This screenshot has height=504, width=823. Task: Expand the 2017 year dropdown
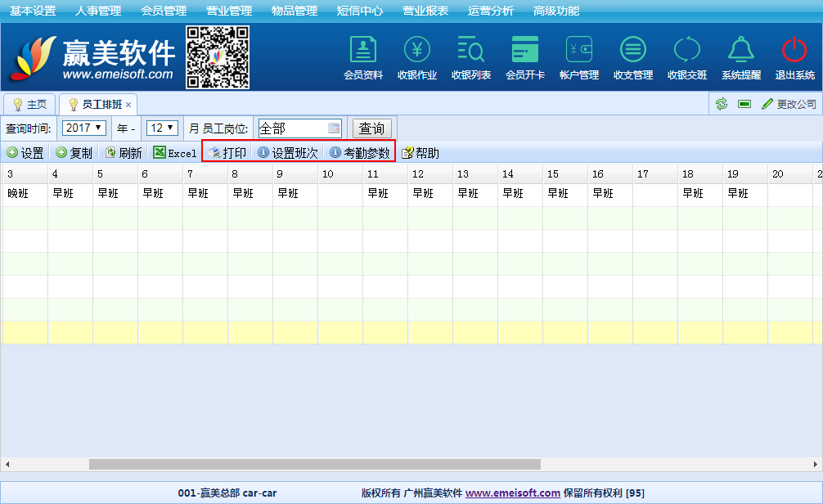pos(84,128)
